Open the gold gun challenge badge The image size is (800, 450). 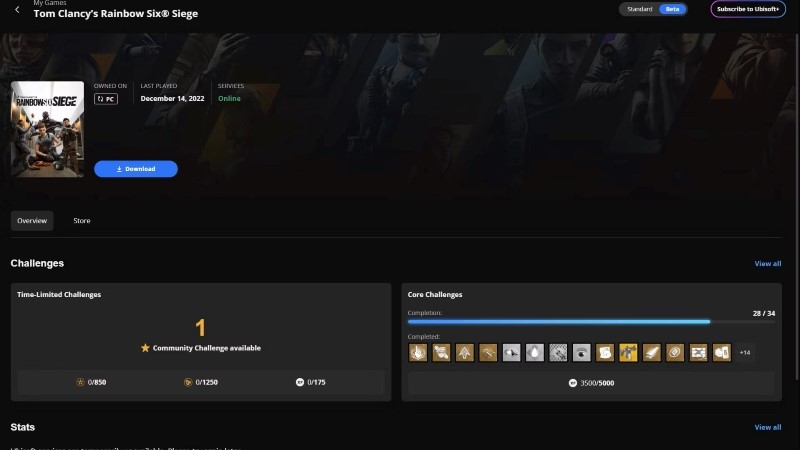click(x=628, y=353)
